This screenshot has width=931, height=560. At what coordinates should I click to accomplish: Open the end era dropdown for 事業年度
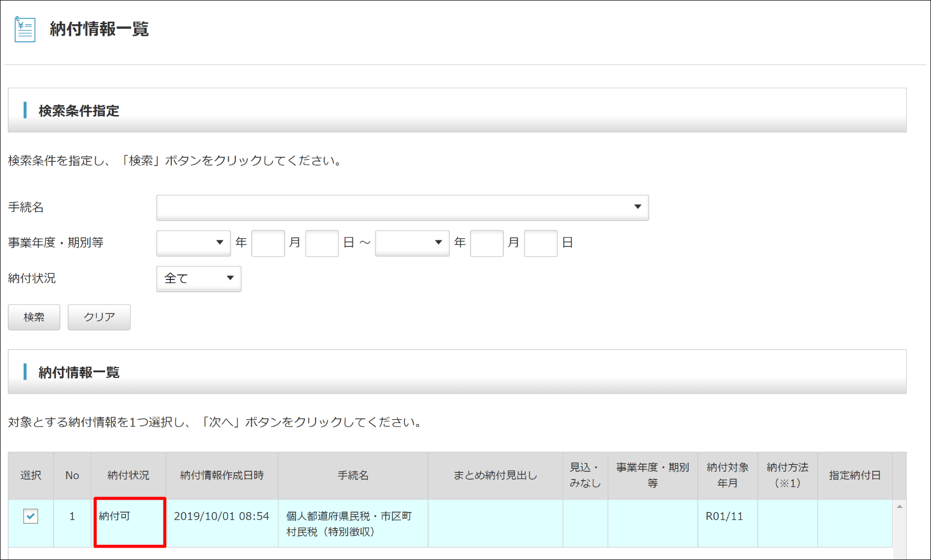coord(412,243)
